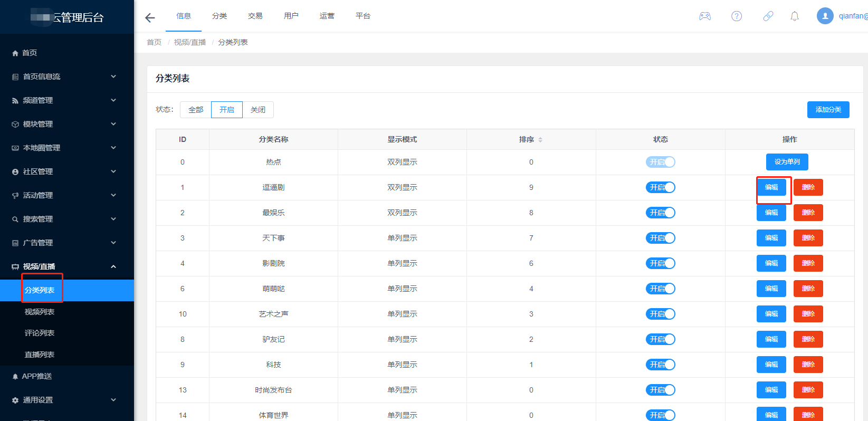Click the APP推送 bell icon
Image resolution: width=868 pixels, height=421 pixels.
tap(15, 377)
